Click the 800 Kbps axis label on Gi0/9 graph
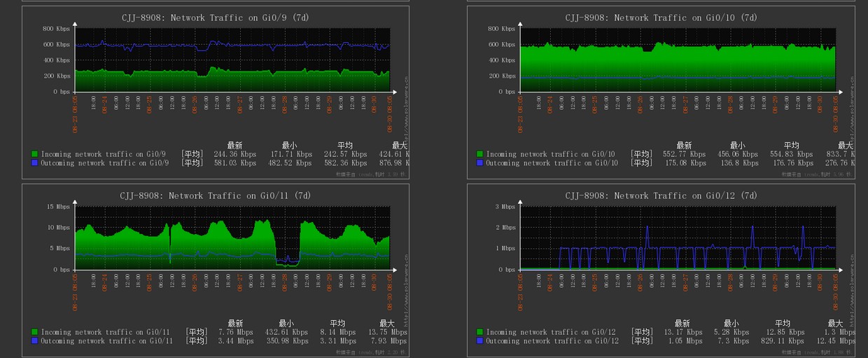This screenshot has height=358, width=868. [x=56, y=29]
